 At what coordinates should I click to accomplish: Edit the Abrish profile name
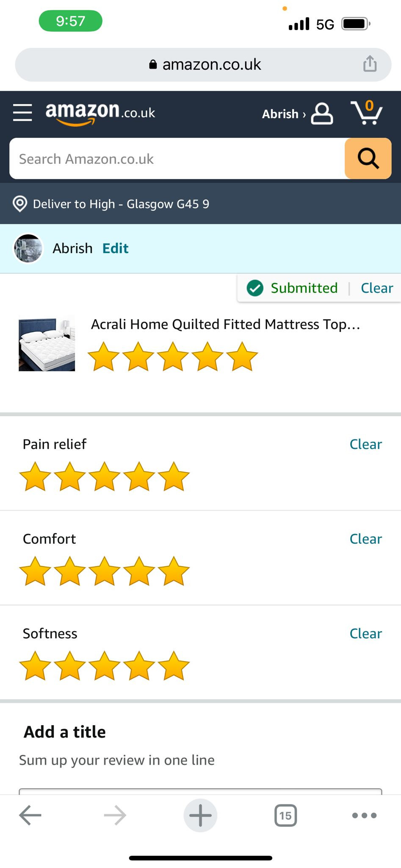(x=115, y=248)
